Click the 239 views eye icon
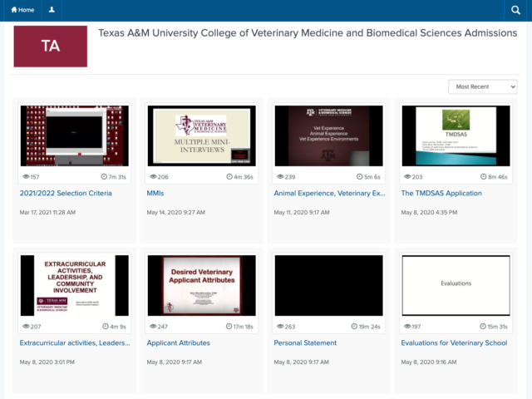This screenshot has height=399, width=532. [280, 176]
